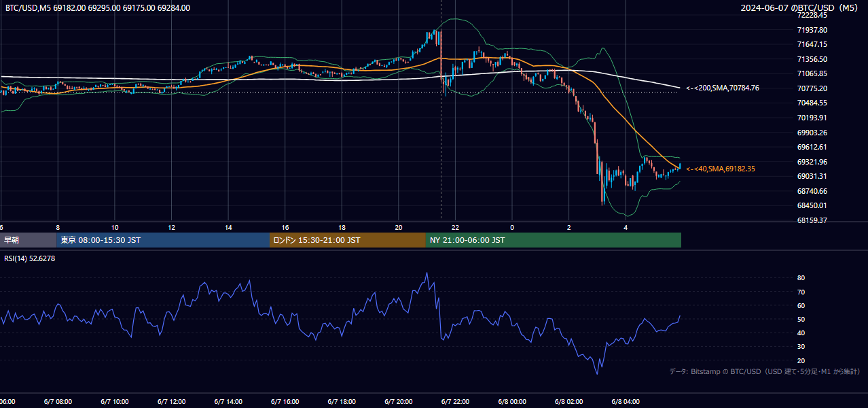The height and width of the screenshot is (408, 868).
Task: Select the ロンドン 15:30-21:00 JST session bar
Action: (348, 240)
